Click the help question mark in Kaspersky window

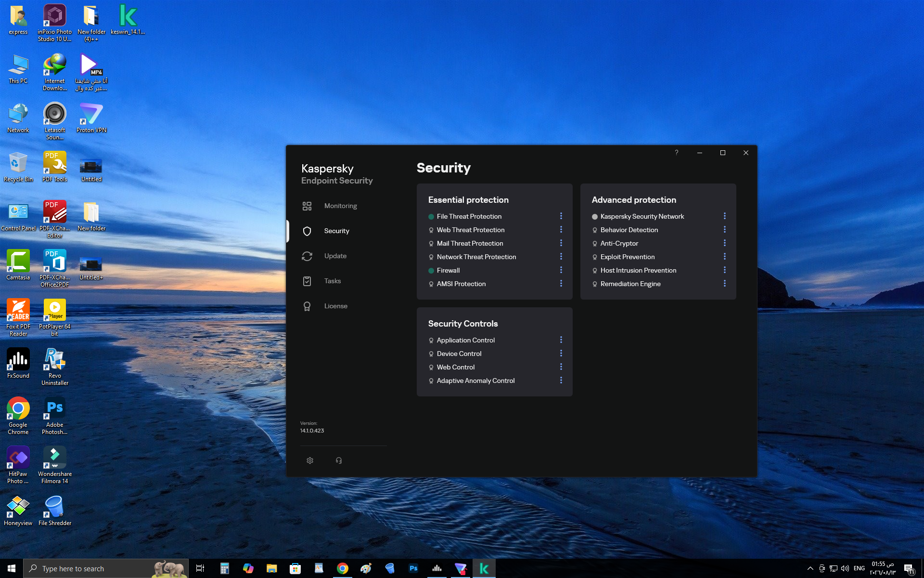coord(677,153)
